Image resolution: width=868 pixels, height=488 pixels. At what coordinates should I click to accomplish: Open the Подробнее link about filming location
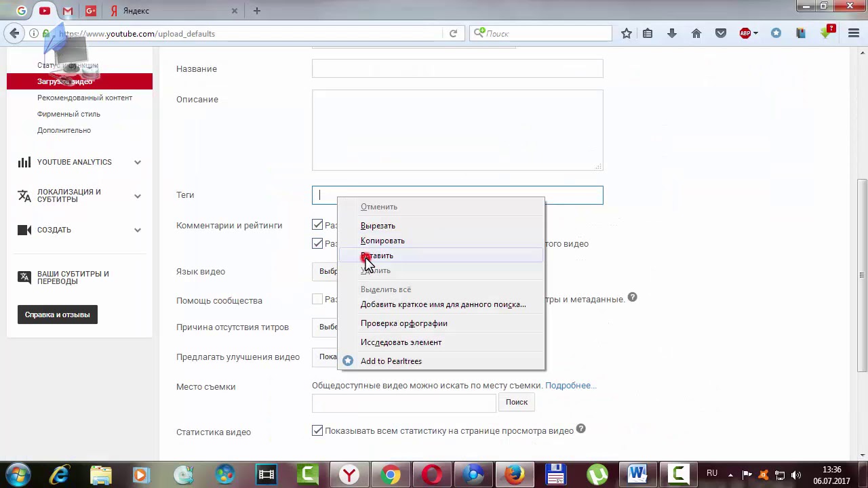tap(570, 386)
